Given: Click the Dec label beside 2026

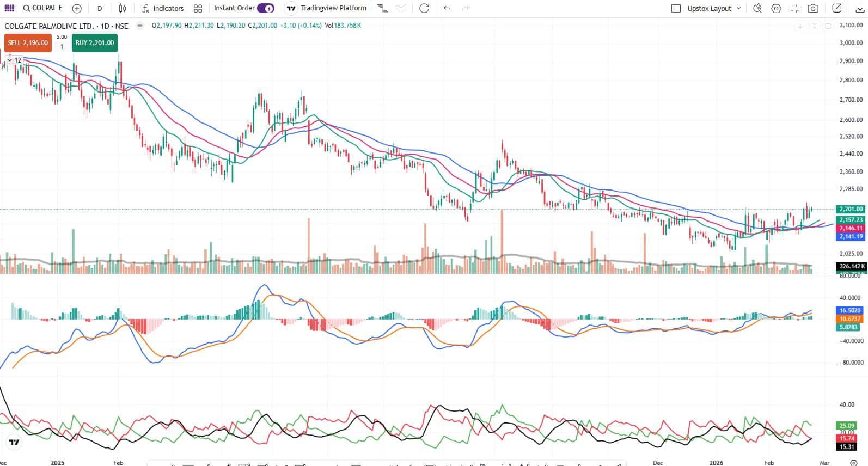Looking at the screenshot, I should pyautogui.click(x=658, y=463).
